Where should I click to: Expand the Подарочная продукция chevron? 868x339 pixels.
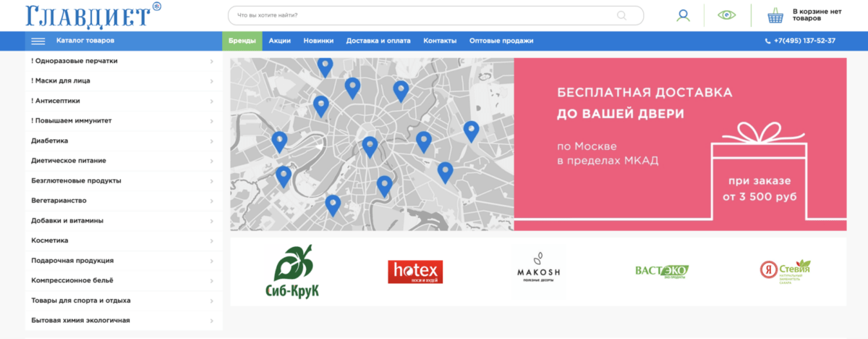pos(211,261)
